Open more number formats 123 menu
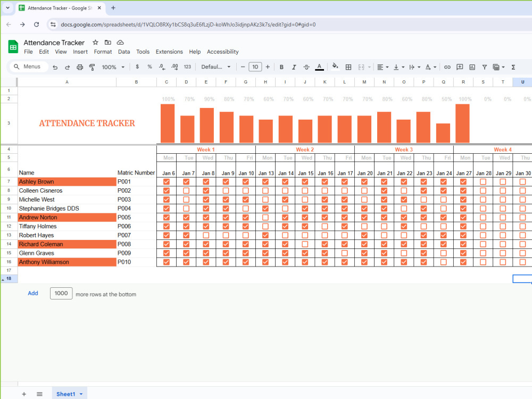Image resolution: width=532 pixels, height=399 pixels. click(187, 67)
